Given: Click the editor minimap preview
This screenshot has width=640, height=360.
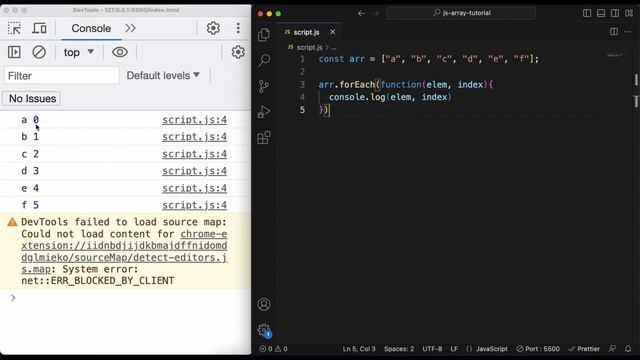Looking at the screenshot, I should tap(616, 55).
